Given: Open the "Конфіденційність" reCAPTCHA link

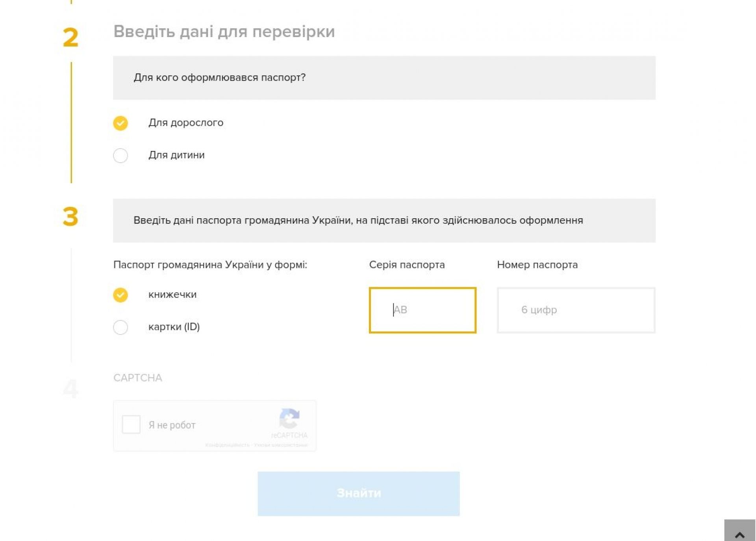Looking at the screenshot, I should coord(227,445).
